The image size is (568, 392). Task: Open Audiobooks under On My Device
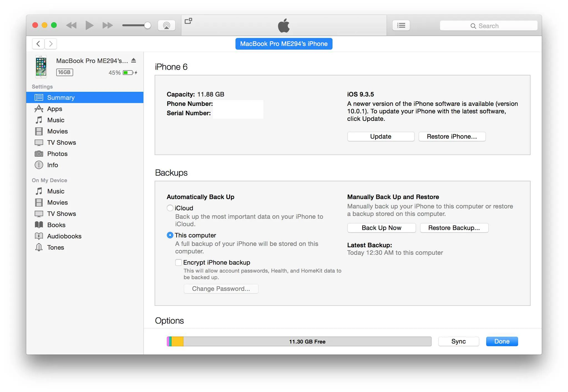tap(85, 236)
